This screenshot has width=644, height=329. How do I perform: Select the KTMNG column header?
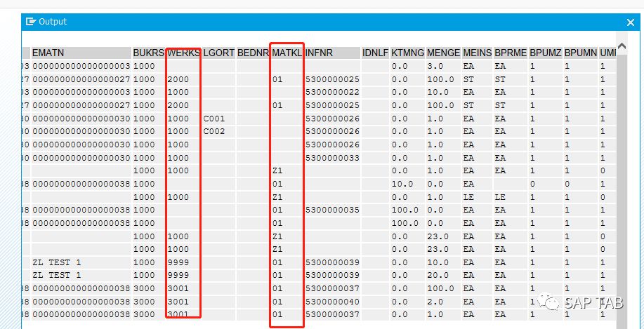(407, 53)
